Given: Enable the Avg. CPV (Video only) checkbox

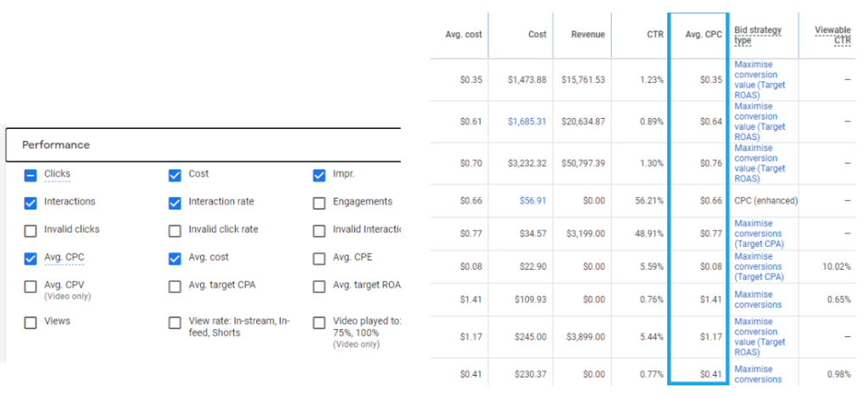Looking at the screenshot, I should point(31,287).
